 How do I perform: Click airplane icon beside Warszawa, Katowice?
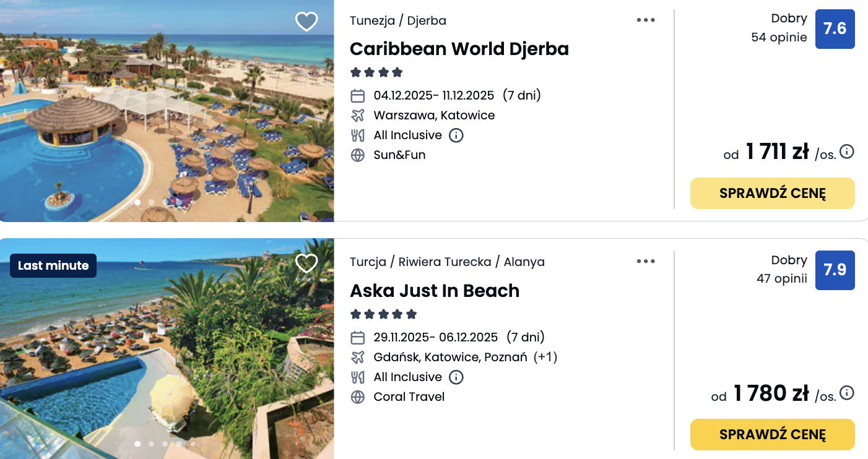point(357,116)
